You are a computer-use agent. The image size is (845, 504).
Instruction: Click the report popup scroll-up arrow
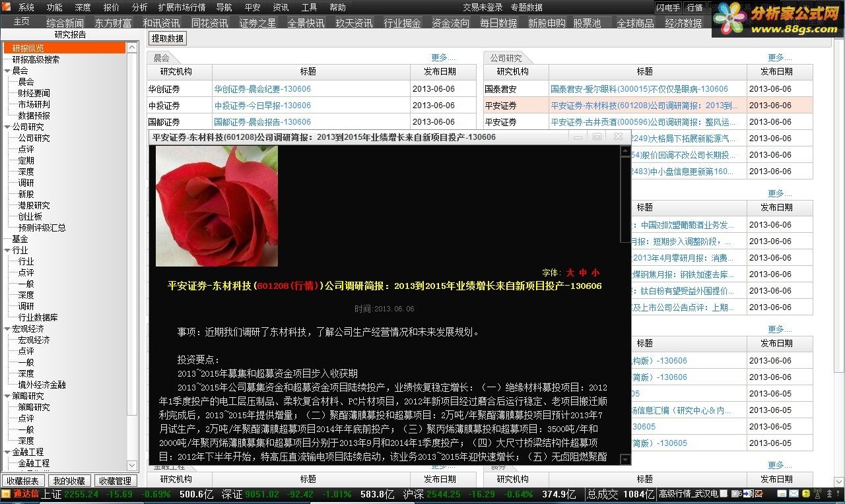click(625, 151)
